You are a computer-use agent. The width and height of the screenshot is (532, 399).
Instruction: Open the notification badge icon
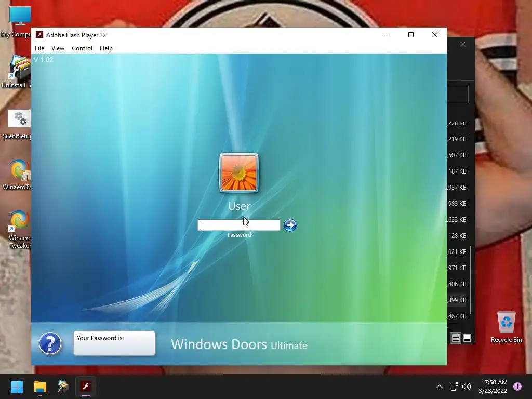[517, 387]
